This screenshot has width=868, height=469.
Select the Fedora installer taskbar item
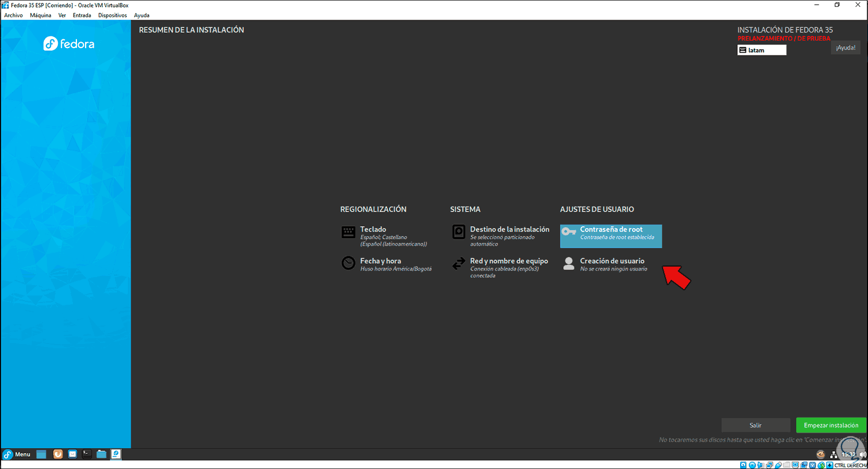click(116, 455)
